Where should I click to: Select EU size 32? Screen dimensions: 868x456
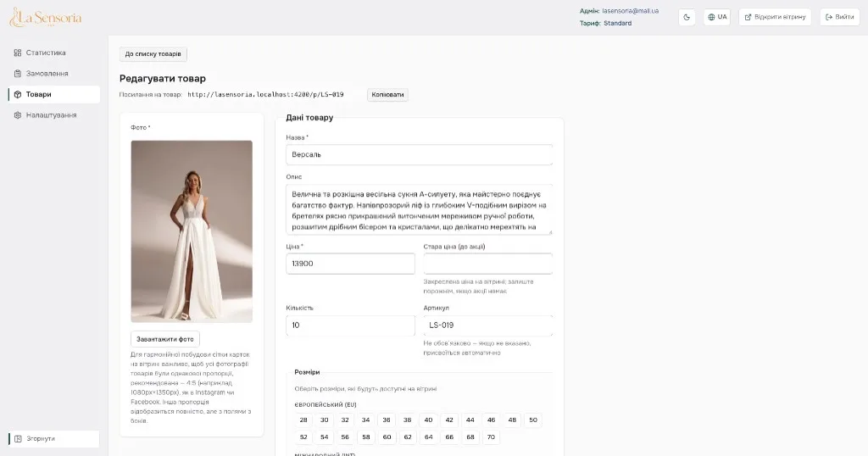pyautogui.click(x=345, y=420)
